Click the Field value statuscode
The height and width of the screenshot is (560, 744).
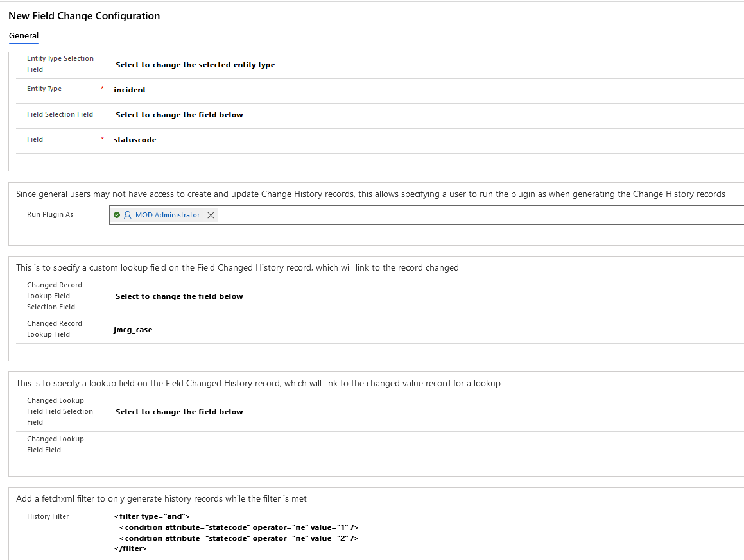(135, 140)
